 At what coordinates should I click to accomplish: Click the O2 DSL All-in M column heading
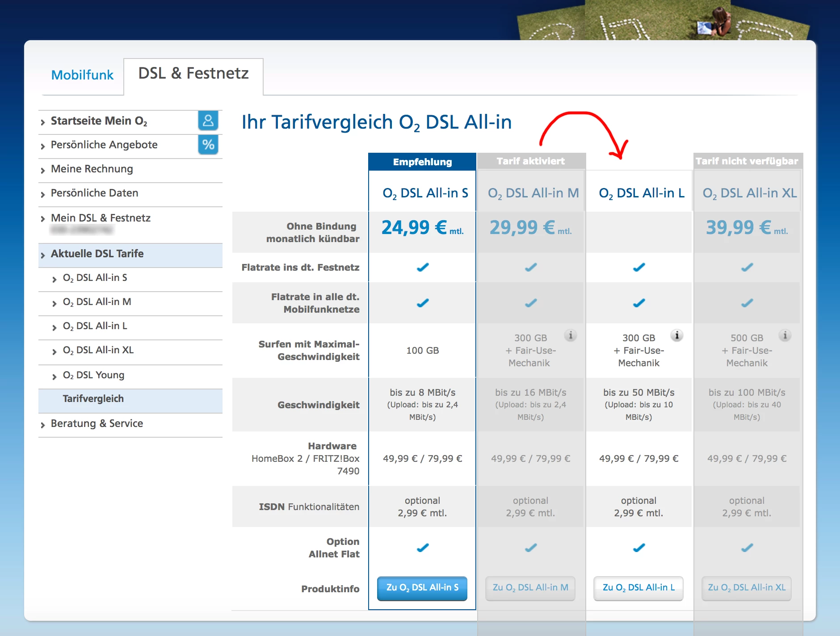[533, 193]
